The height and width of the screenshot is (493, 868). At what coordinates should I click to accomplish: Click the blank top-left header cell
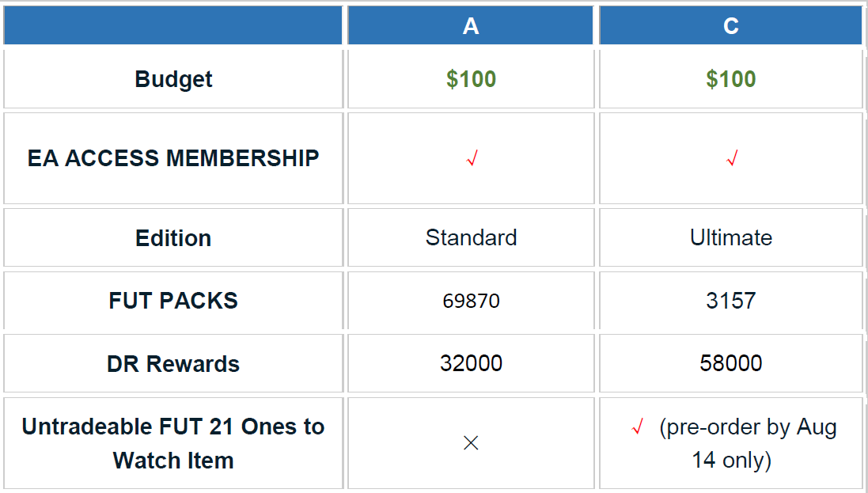click(x=173, y=26)
